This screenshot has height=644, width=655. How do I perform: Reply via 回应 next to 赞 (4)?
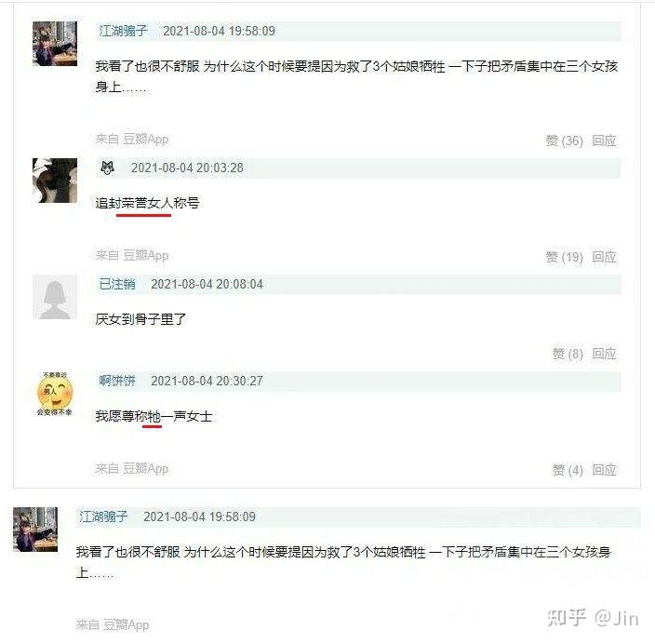coord(604,470)
